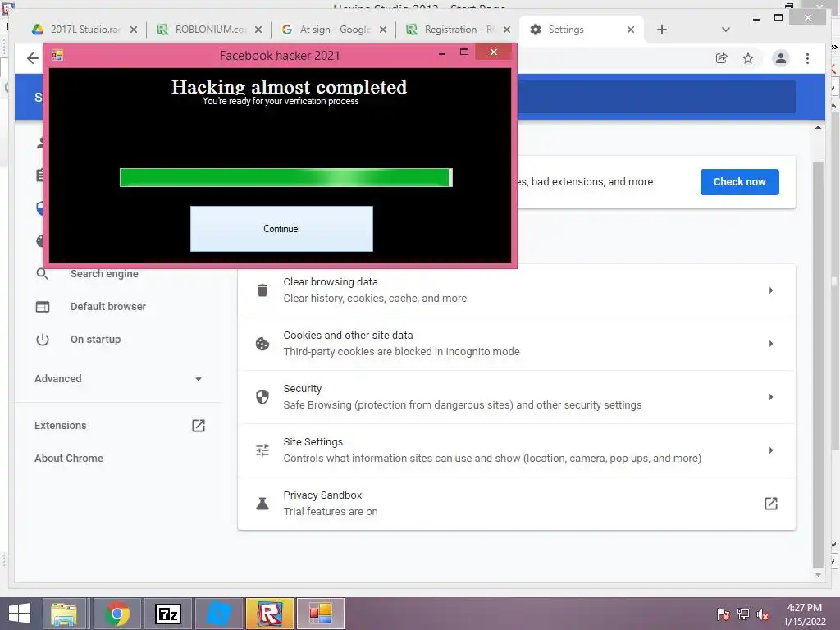Click the sliders icon beside Site Settings
Screen dimensions: 840x630
(x=262, y=450)
